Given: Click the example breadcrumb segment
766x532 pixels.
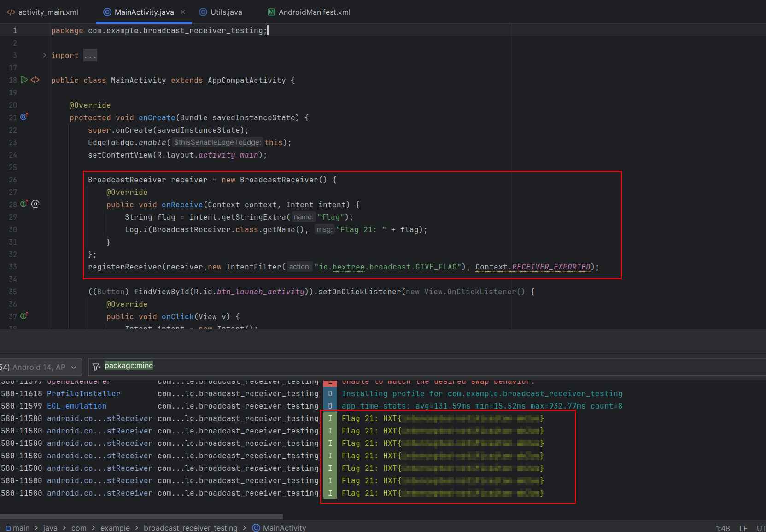Looking at the screenshot, I should [115, 528].
